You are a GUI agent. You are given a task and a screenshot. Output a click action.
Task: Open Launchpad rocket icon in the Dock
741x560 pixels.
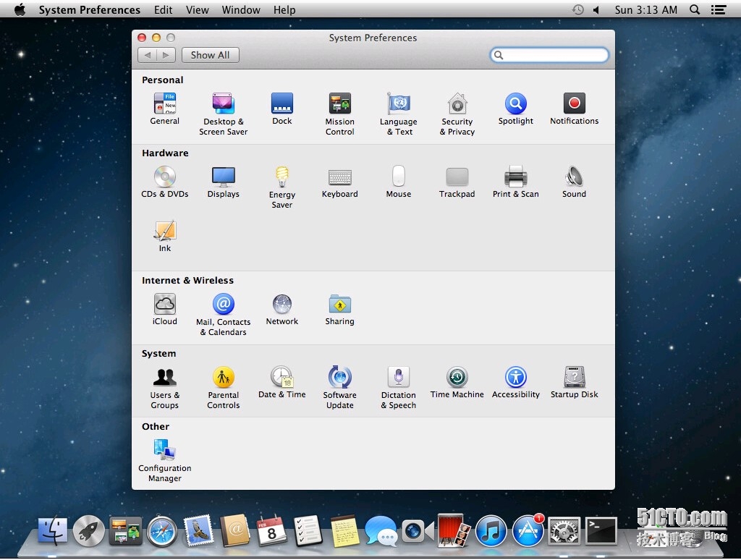click(x=89, y=531)
